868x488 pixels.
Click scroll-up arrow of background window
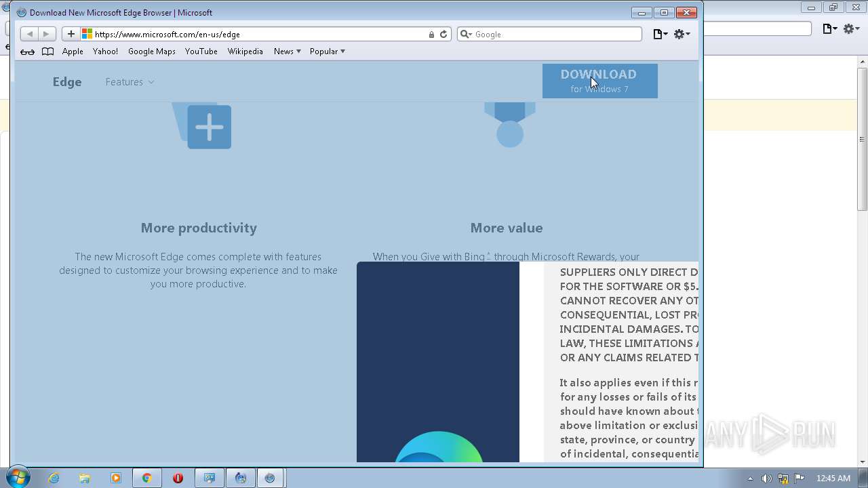click(x=863, y=62)
